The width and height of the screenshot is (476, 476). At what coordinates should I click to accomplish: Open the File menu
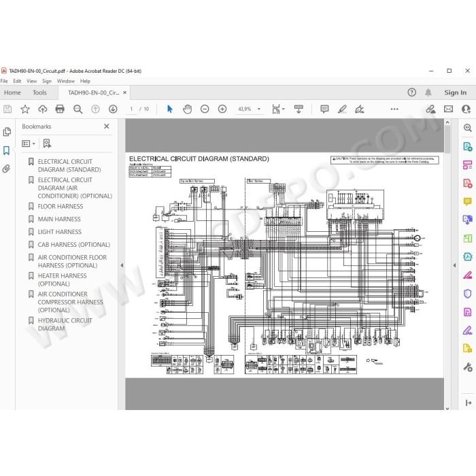pyautogui.click(x=4, y=81)
